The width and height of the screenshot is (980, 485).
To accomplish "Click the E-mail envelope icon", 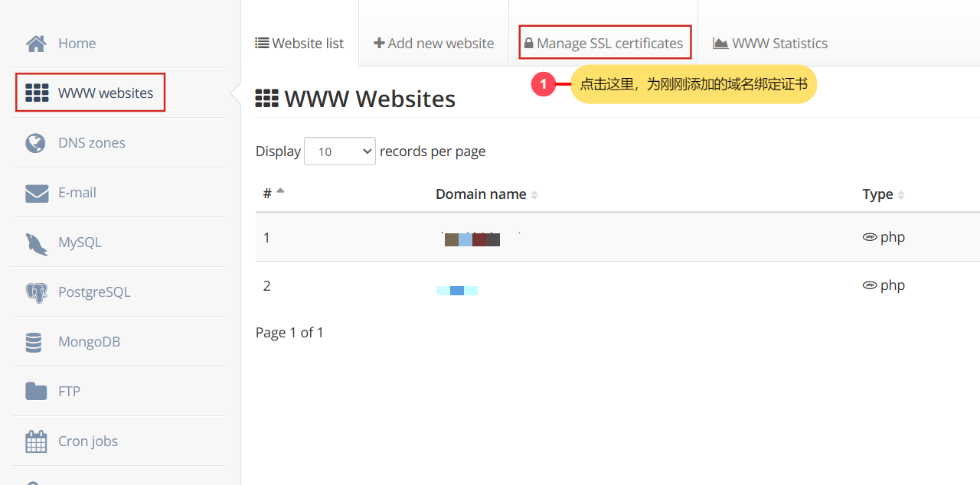I will pos(36,194).
